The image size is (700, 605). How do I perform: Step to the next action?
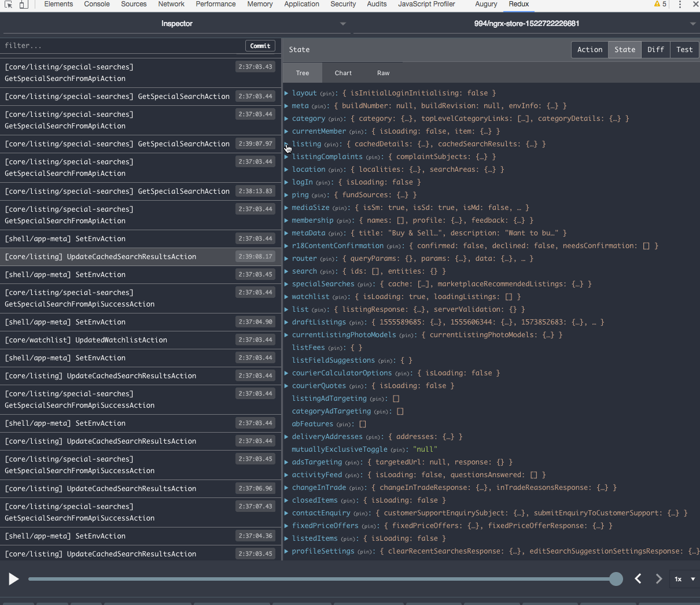point(659,578)
